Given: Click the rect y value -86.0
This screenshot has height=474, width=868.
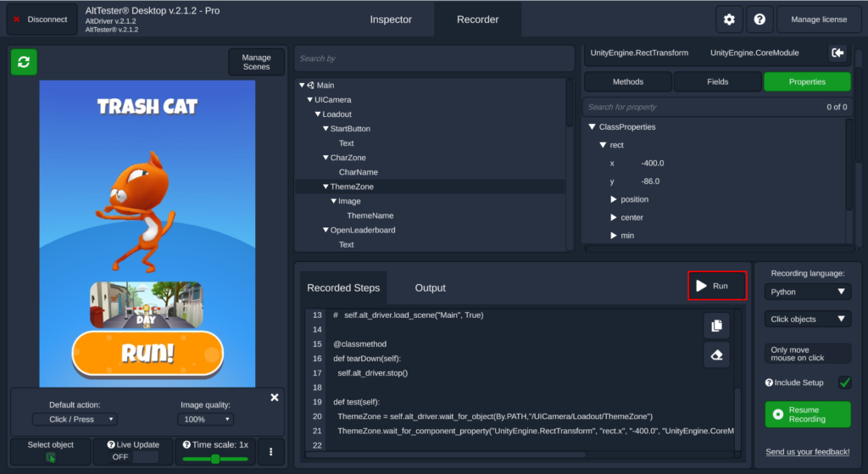Looking at the screenshot, I should pyautogui.click(x=650, y=181).
